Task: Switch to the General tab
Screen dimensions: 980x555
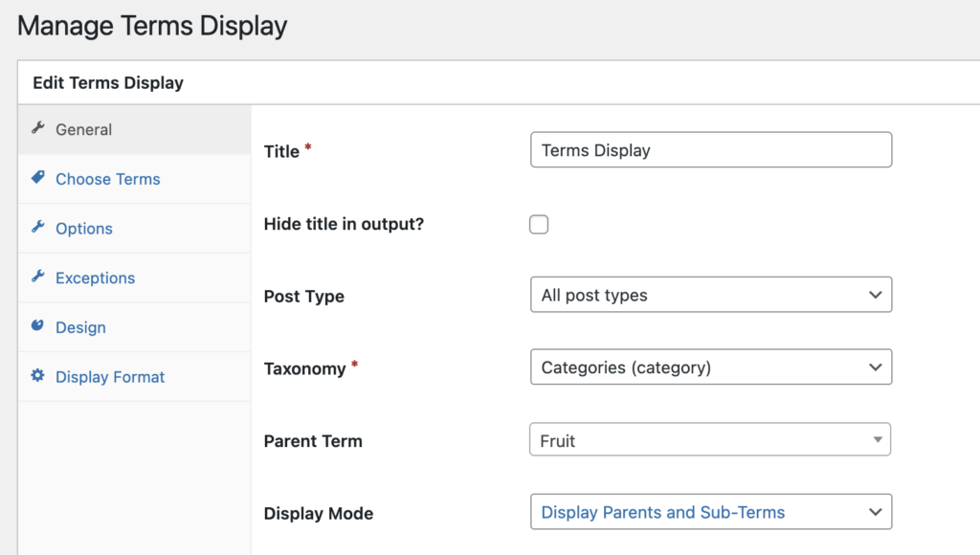Action: pyautogui.click(x=85, y=128)
